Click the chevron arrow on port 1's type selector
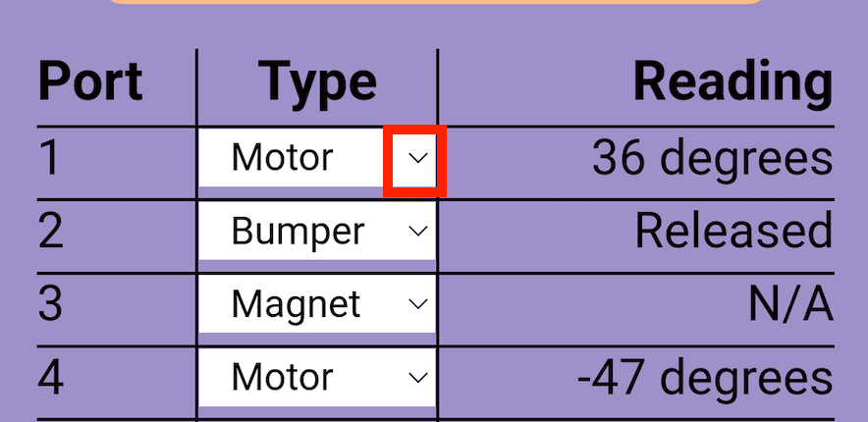Image resolution: width=868 pixels, height=422 pixels. click(418, 159)
